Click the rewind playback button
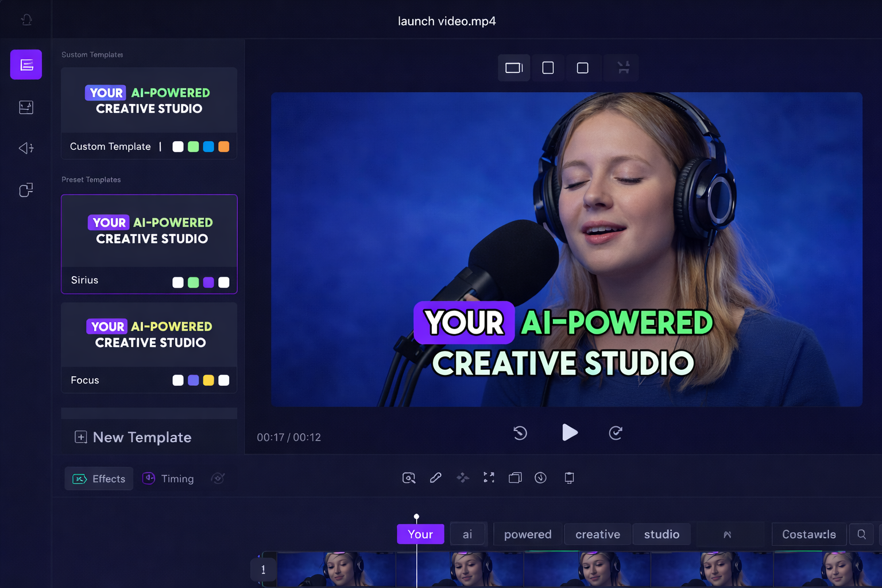 pos(520,433)
